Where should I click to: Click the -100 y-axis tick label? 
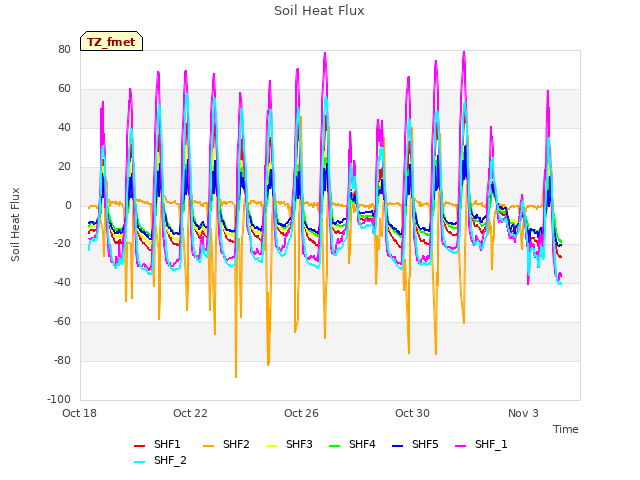tap(59, 399)
